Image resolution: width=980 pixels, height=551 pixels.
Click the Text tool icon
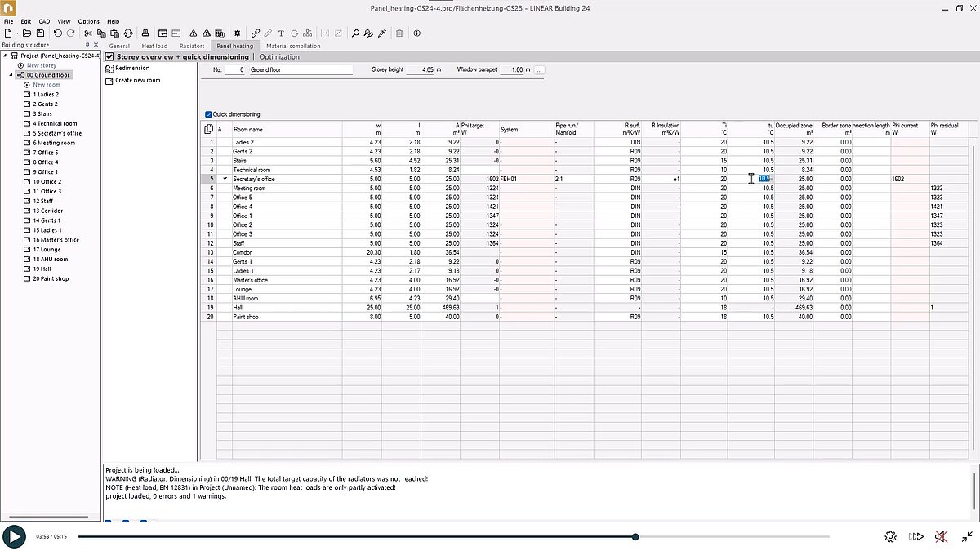282,33
